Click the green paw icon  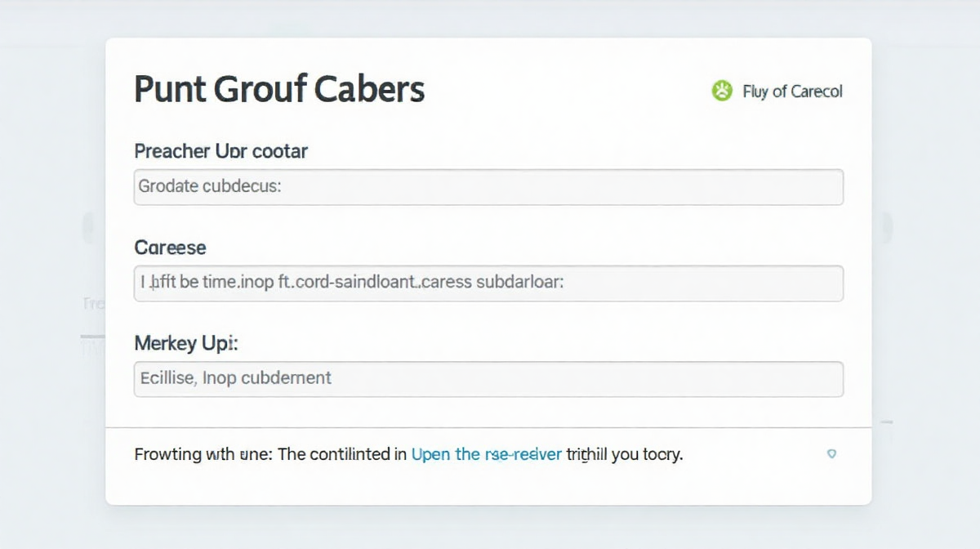pos(722,91)
